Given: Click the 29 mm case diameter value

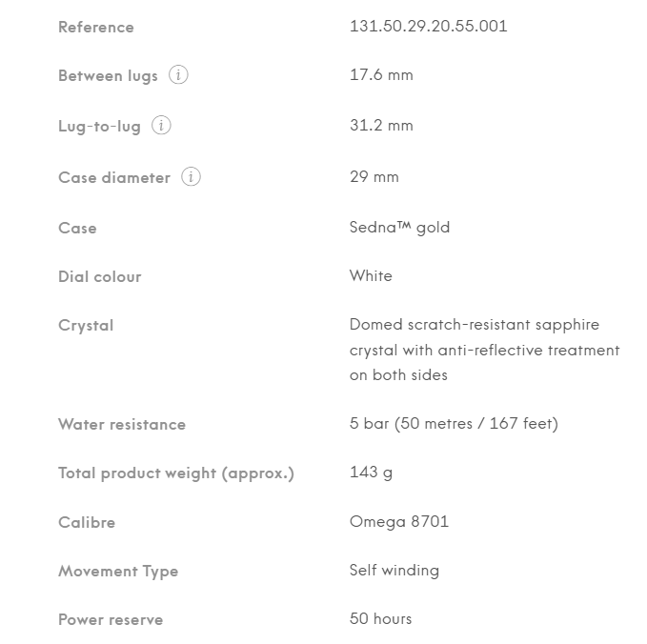Looking at the screenshot, I should point(374,177).
